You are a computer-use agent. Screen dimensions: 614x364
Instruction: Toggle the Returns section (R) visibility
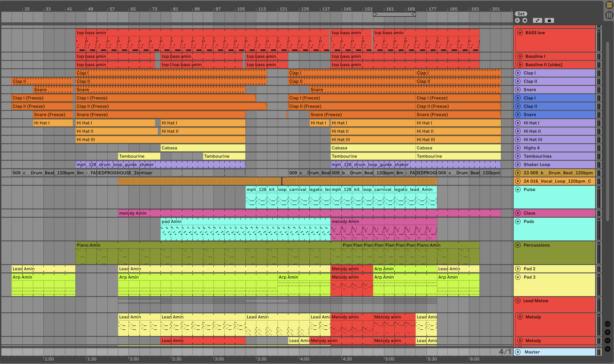point(608,332)
